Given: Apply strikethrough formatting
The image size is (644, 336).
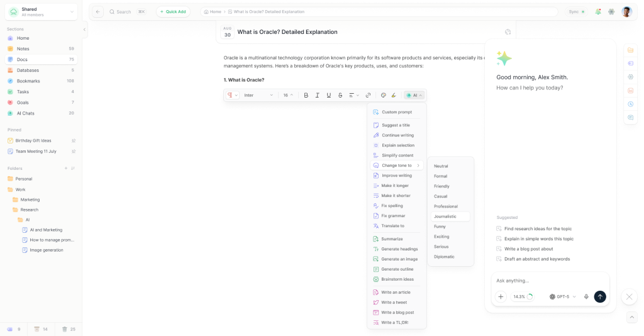Looking at the screenshot, I should 340,95.
